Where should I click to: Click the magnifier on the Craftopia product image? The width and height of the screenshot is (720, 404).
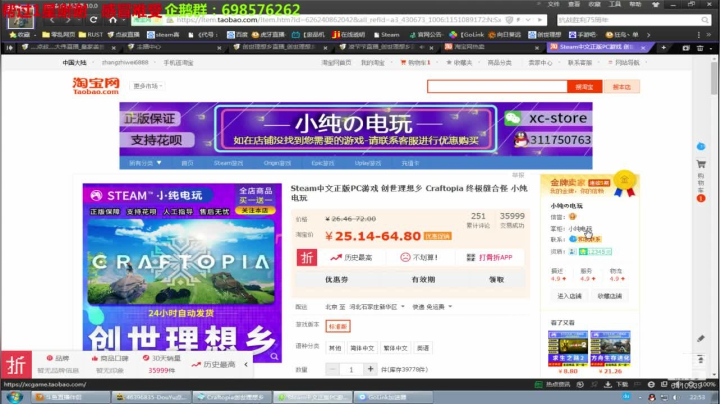[274, 356]
